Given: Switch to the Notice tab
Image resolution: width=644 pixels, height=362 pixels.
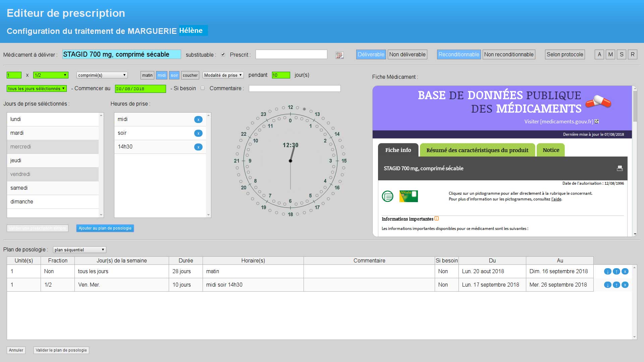Looking at the screenshot, I should pos(551,150).
